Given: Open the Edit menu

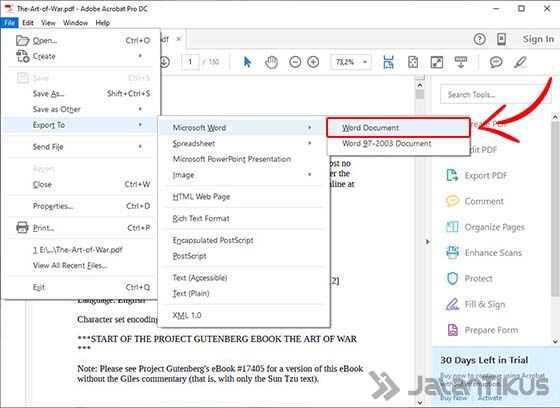Looking at the screenshot, I should 28,23.
